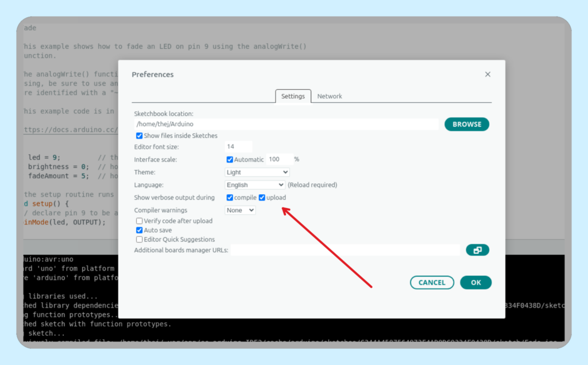Image resolution: width=588 pixels, height=365 pixels.
Task: Uncheck verbose output during compile
Action: pos(230,198)
